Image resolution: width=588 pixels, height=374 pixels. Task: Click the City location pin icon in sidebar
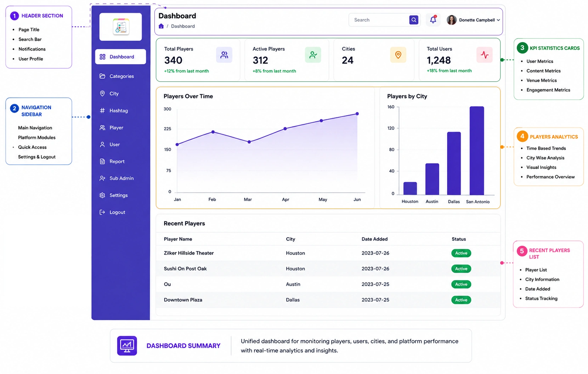click(x=102, y=93)
